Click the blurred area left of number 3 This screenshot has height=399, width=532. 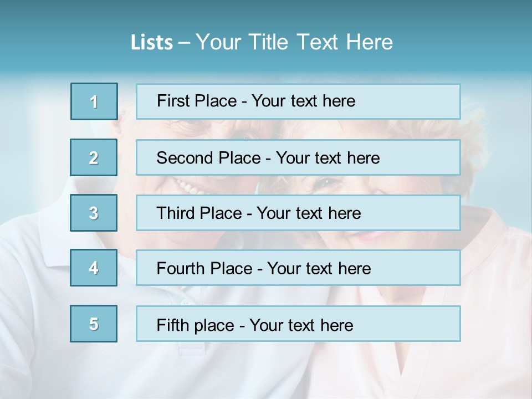click(33, 213)
